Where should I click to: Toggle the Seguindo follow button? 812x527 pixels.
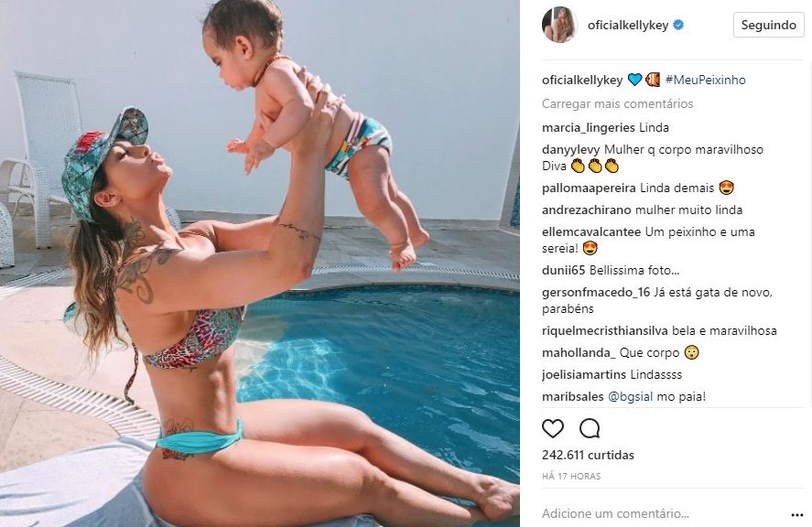click(x=768, y=25)
